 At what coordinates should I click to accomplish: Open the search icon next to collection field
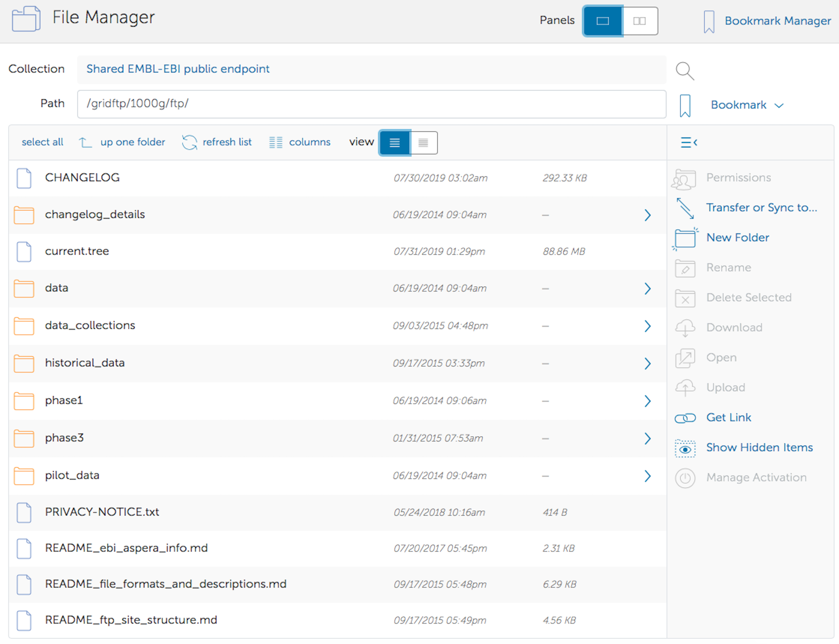point(685,71)
